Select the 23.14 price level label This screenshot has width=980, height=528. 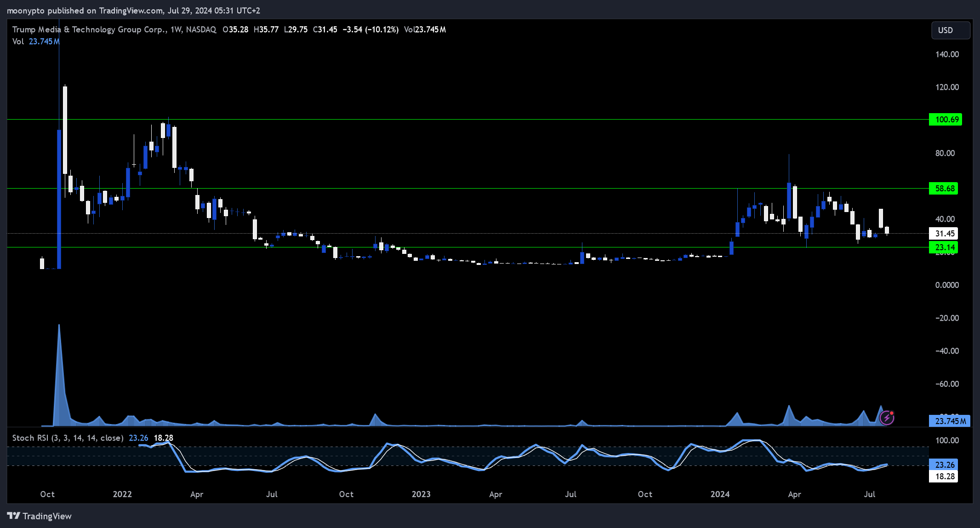[943, 247]
